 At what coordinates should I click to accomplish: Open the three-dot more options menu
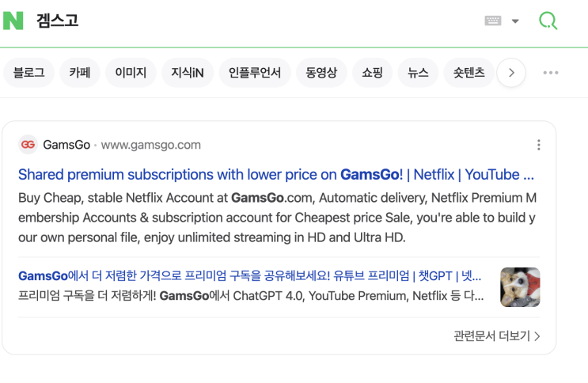tap(551, 73)
